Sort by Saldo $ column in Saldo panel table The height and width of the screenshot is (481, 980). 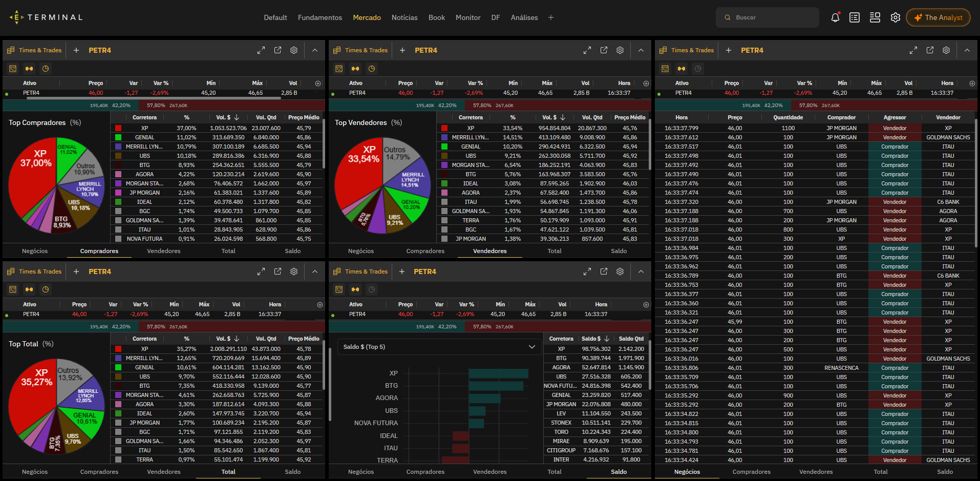coord(595,339)
